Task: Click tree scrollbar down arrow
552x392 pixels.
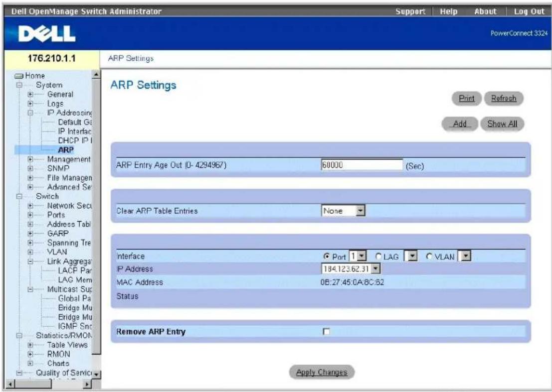Action: point(96,375)
